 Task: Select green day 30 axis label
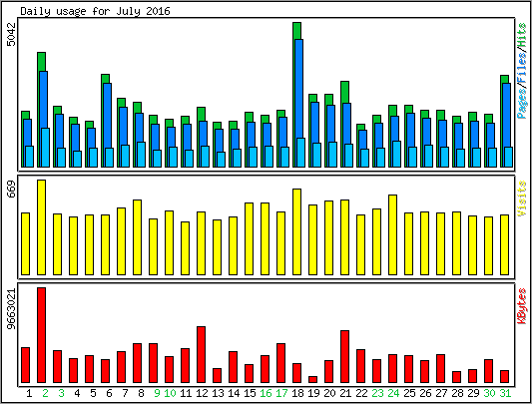pos(489,393)
